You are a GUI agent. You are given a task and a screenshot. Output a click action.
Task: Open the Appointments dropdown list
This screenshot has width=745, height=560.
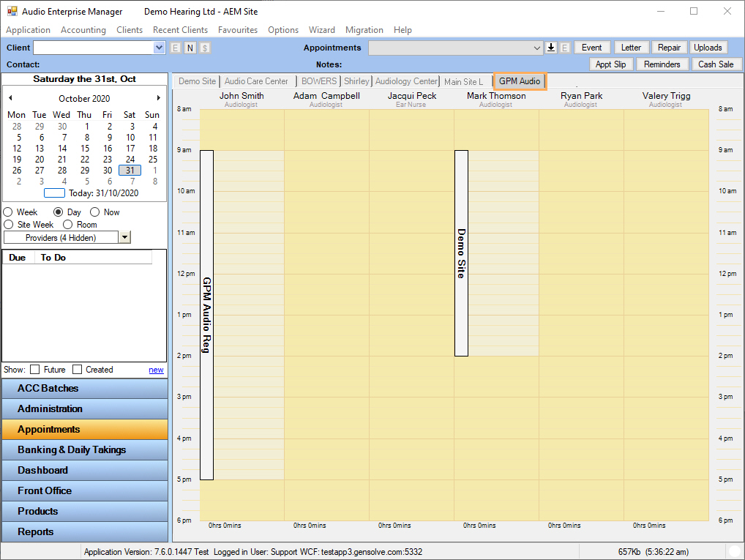537,48
